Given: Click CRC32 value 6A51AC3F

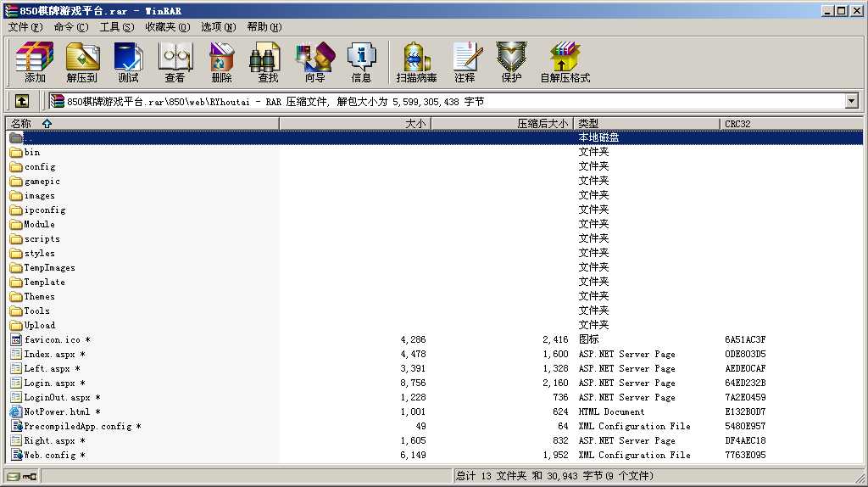Looking at the screenshot, I should [745, 339].
